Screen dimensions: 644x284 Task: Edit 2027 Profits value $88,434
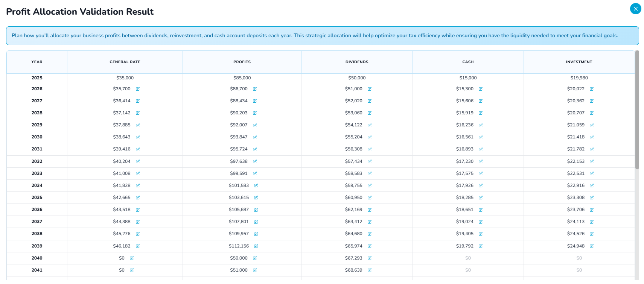[x=255, y=101]
